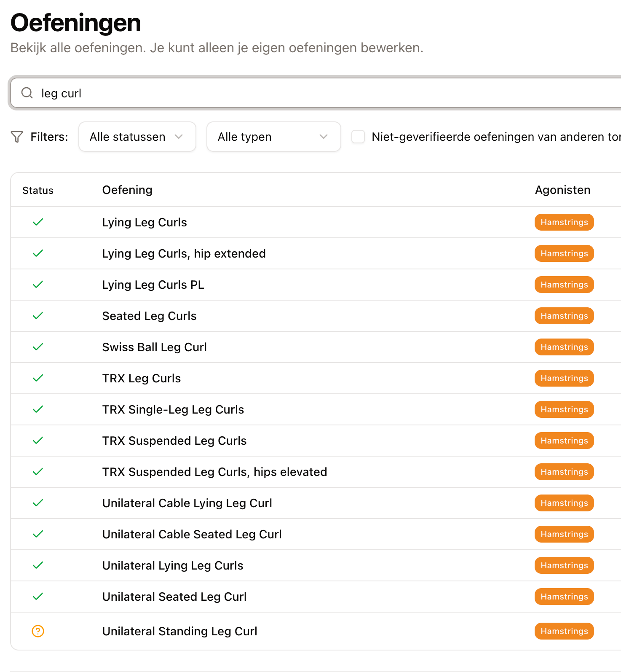
Task: Open the Lying Leg Curls, hip extended exercise
Action: coord(184,253)
